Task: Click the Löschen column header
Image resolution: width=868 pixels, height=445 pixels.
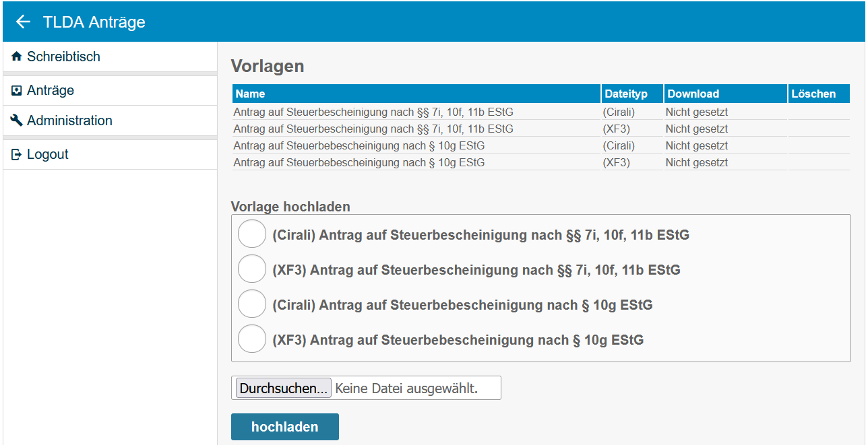Action: 819,94
